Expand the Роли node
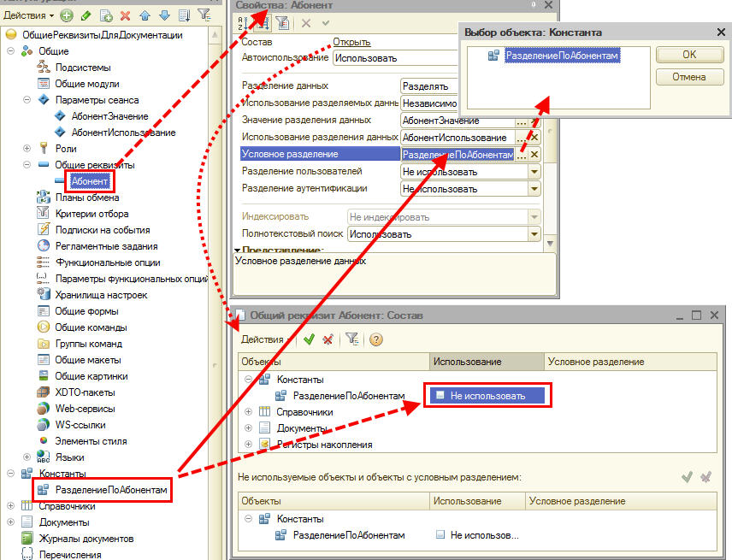Screen dimensions: 732x560 point(27,149)
